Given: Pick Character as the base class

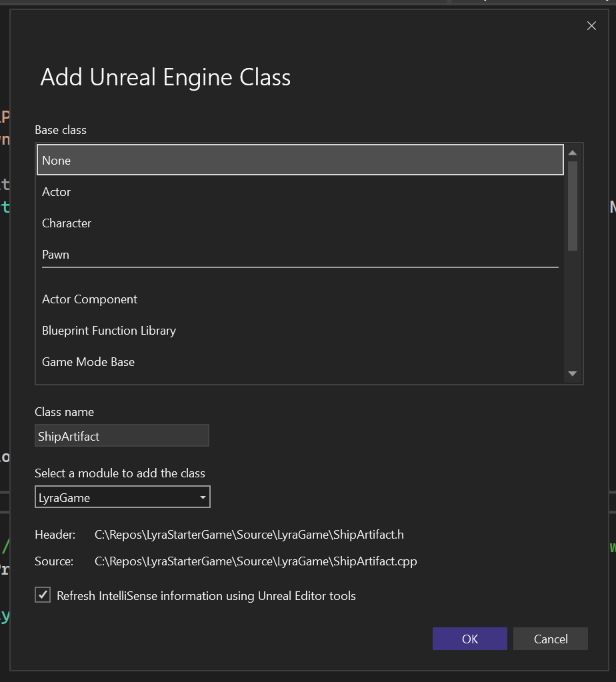Looking at the screenshot, I should coord(300,223).
